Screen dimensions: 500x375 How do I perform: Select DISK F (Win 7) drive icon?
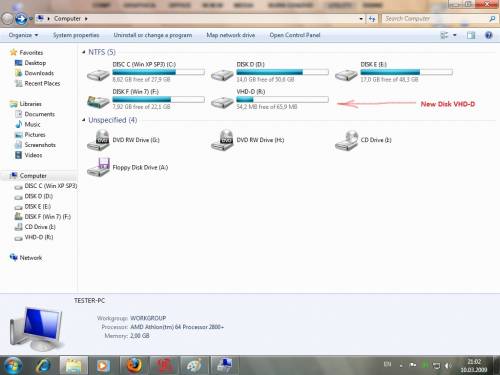[x=98, y=102]
